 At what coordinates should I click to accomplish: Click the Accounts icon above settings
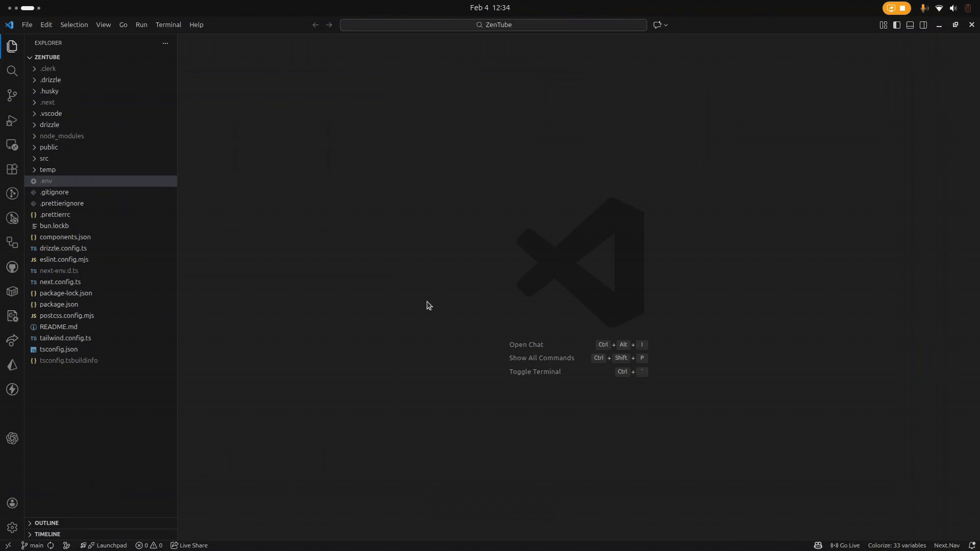coord(12,503)
